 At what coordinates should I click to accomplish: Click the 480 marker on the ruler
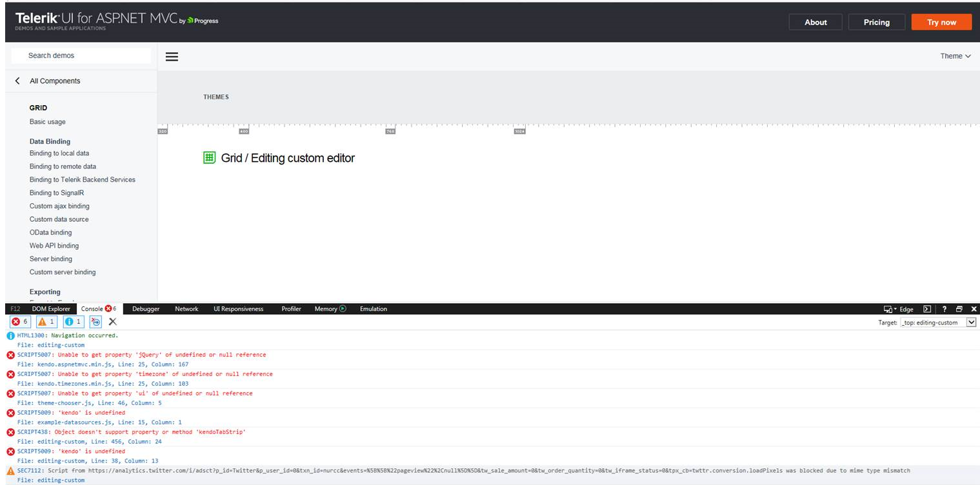[244, 132]
